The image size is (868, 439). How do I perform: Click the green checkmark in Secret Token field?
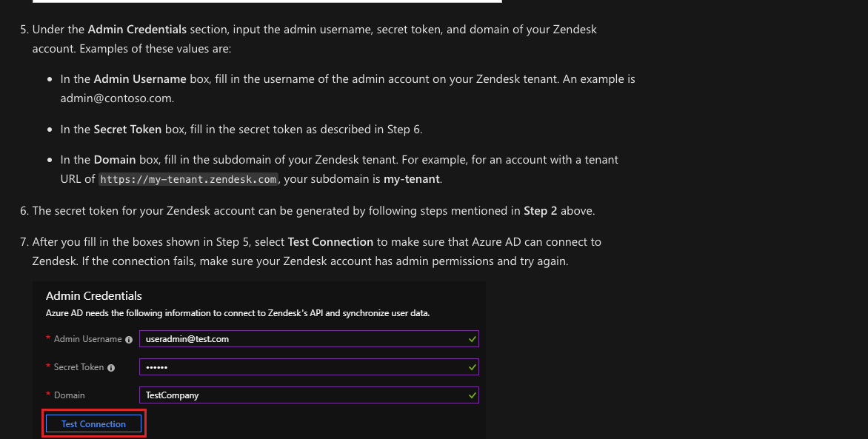click(473, 367)
